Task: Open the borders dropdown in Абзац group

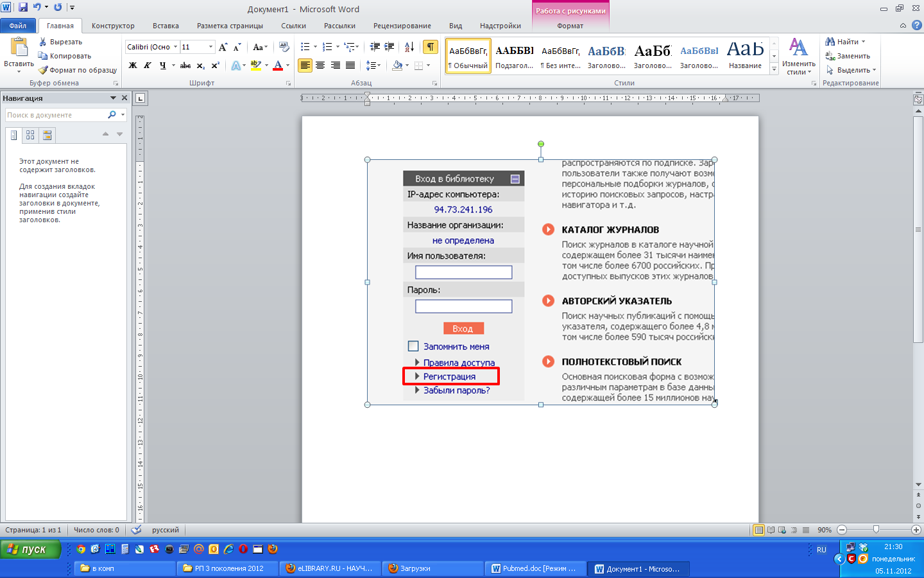Action: (x=429, y=66)
